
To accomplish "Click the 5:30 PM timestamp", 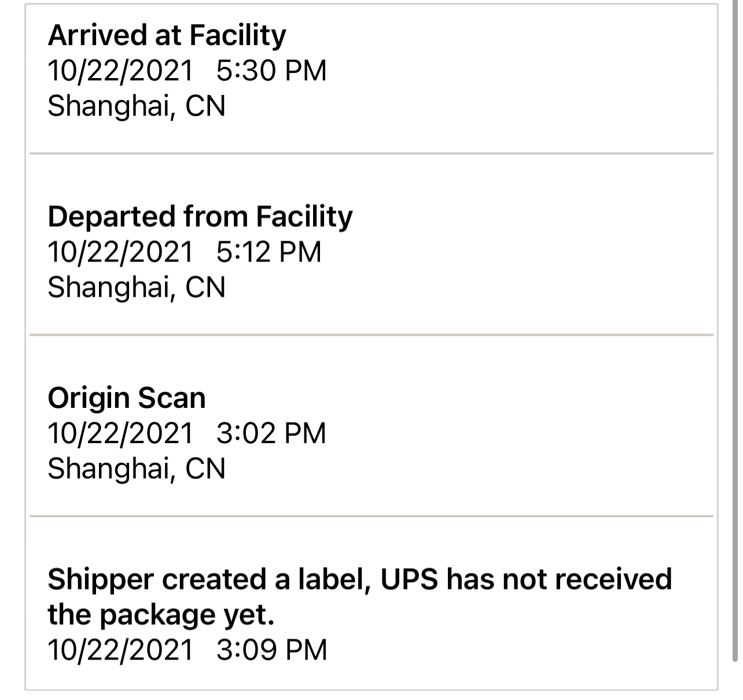I will (x=271, y=71).
